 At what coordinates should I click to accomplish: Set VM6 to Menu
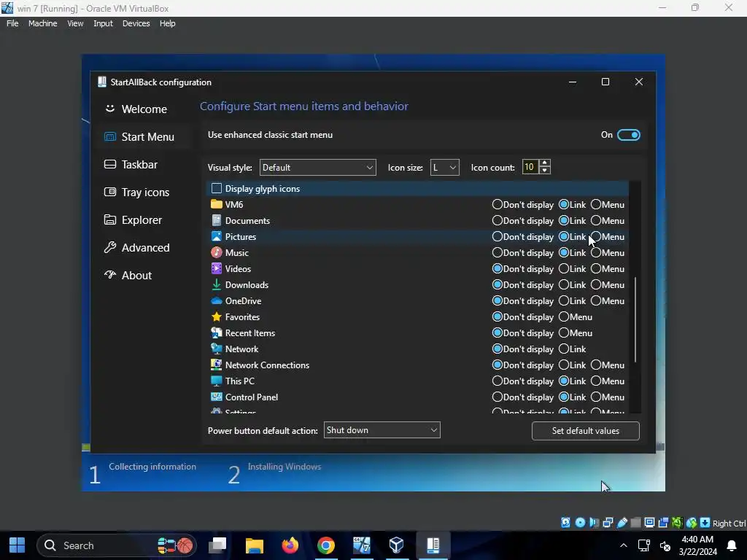(x=596, y=204)
